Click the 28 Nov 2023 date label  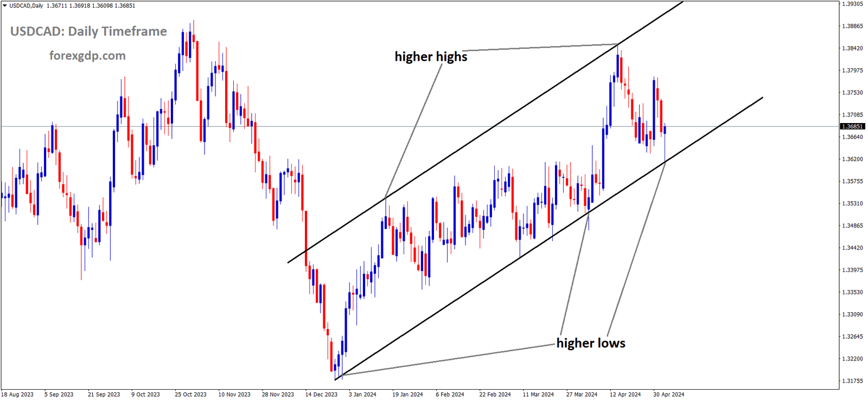[x=278, y=395]
